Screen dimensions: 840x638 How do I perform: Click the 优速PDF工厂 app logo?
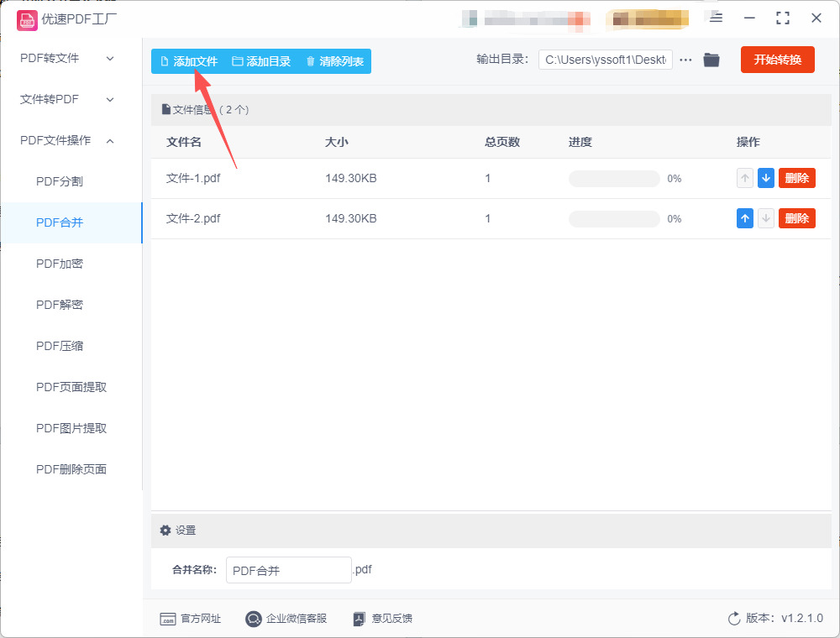click(x=27, y=20)
